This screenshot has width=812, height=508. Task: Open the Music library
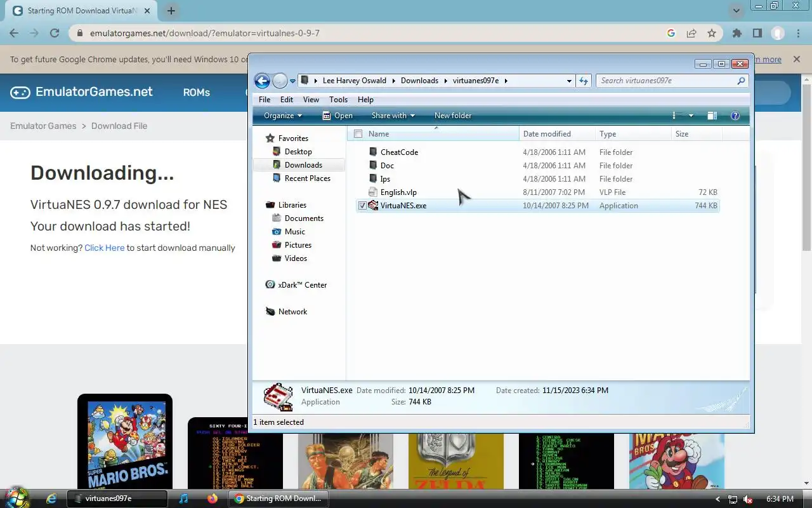pyautogui.click(x=295, y=232)
